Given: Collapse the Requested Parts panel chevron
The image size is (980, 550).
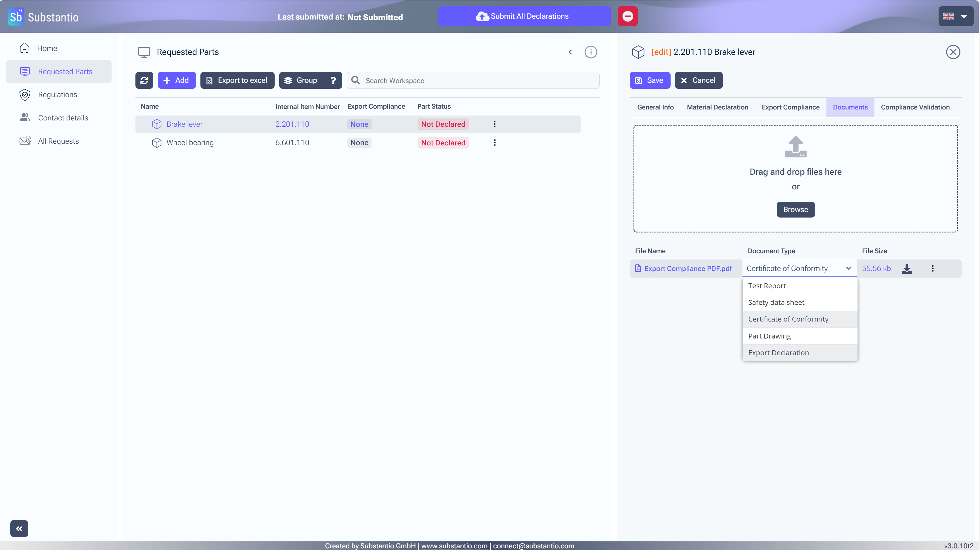Looking at the screenshot, I should click(570, 52).
